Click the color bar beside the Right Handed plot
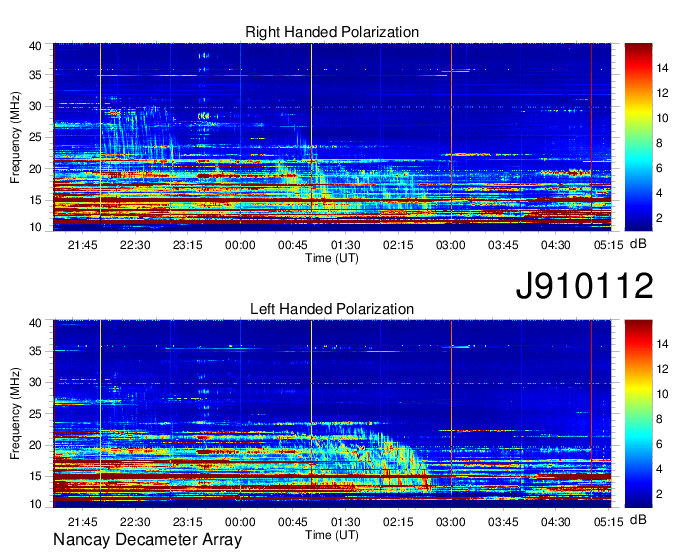The height and width of the screenshot is (552, 680). pos(638,137)
